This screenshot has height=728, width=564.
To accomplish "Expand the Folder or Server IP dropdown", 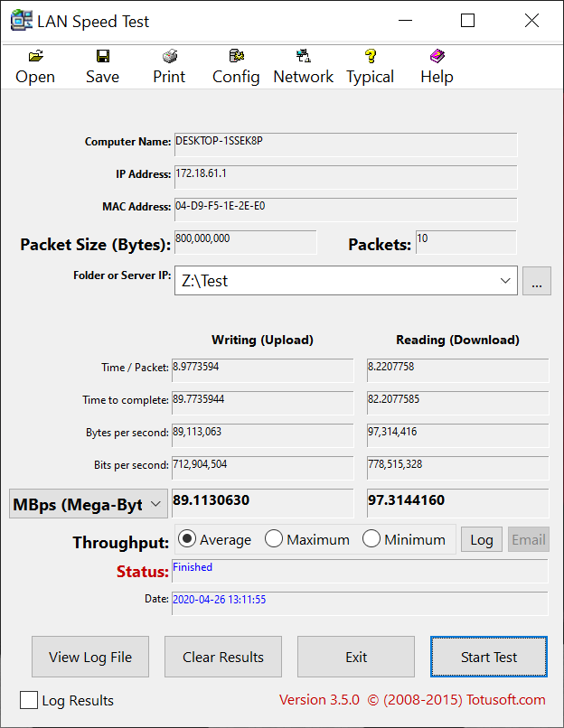I will [505, 280].
